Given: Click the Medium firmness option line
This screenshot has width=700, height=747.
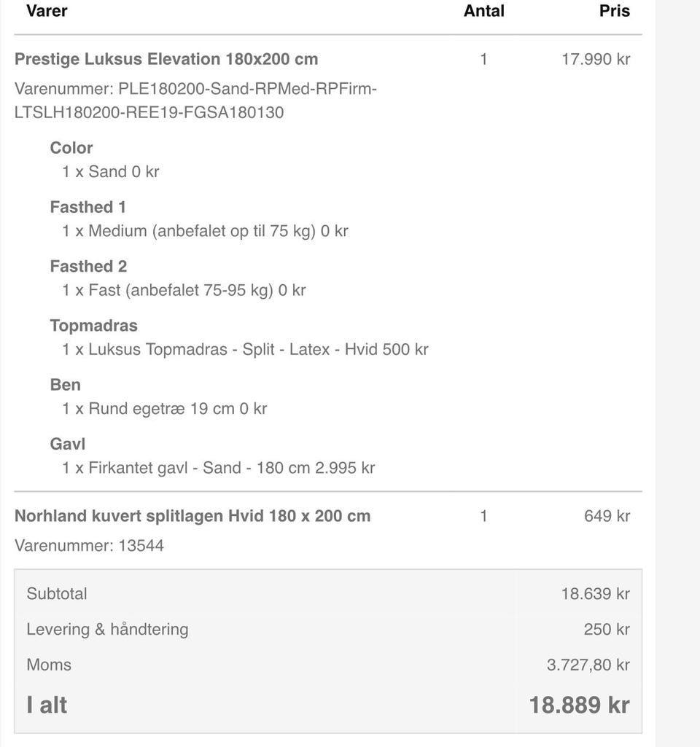Looking at the screenshot, I should click(205, 231).
